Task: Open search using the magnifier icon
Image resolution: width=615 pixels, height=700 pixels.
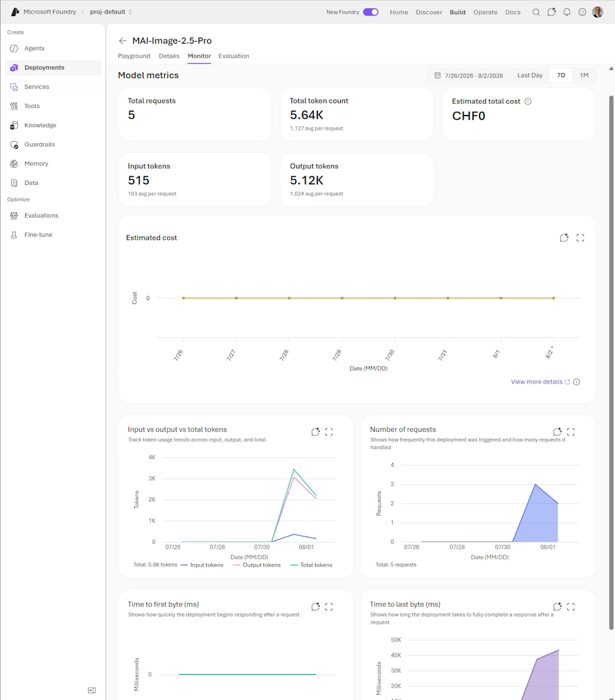Action: [x=536, y=12]
